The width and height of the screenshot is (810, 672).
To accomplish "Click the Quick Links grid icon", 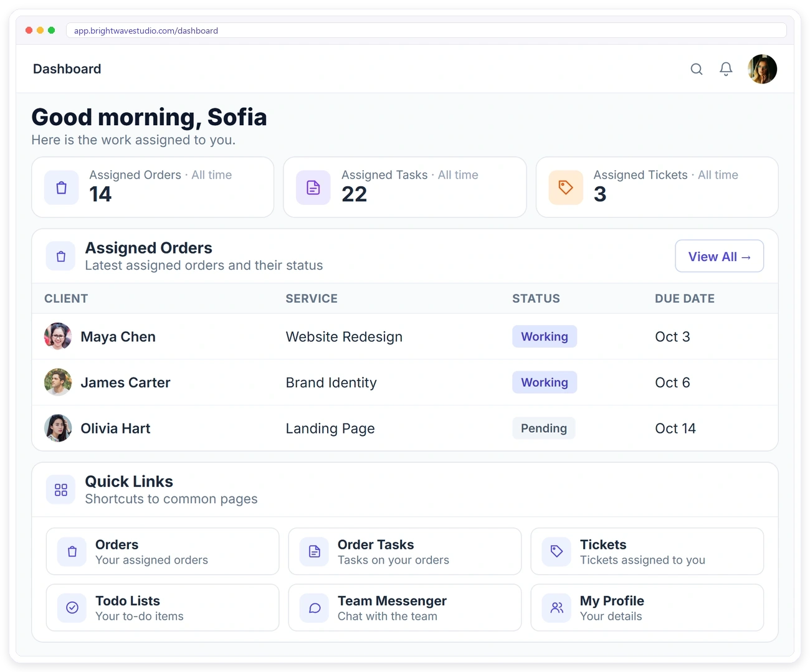I will [x=61, y=490].
